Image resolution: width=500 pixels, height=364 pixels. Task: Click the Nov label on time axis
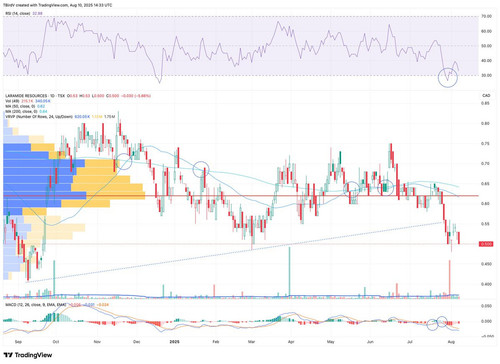click(x=97, y=342)
